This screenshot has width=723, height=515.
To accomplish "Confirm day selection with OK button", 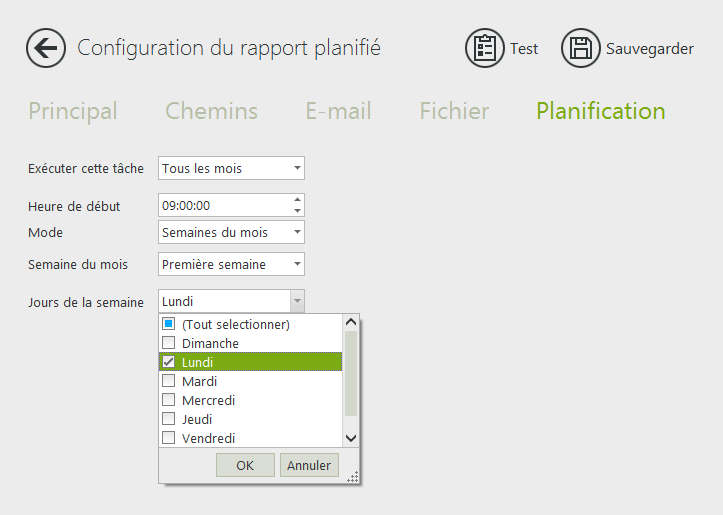I will [245, 465].
